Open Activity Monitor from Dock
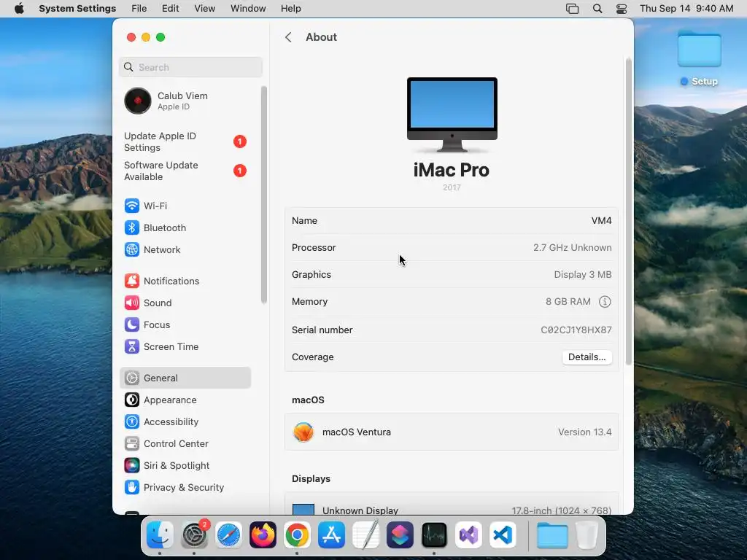747x560 pixels. [x=434, y=534]
